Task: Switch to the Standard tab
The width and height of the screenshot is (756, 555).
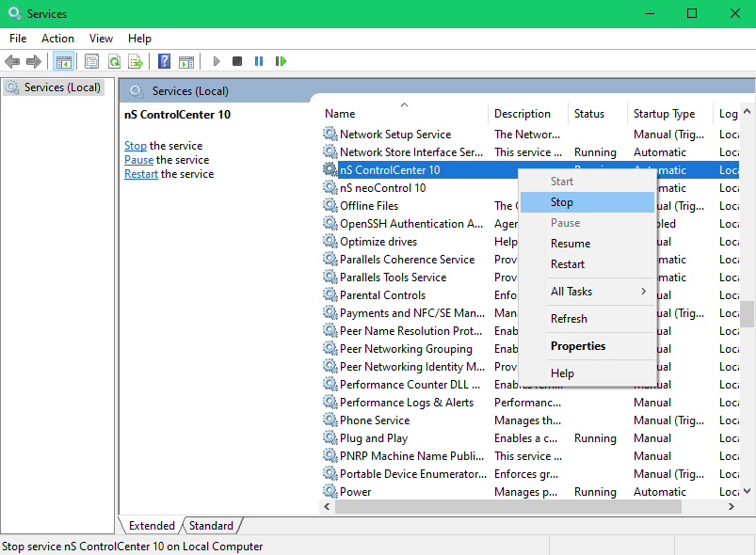Action: pos(211,526)
